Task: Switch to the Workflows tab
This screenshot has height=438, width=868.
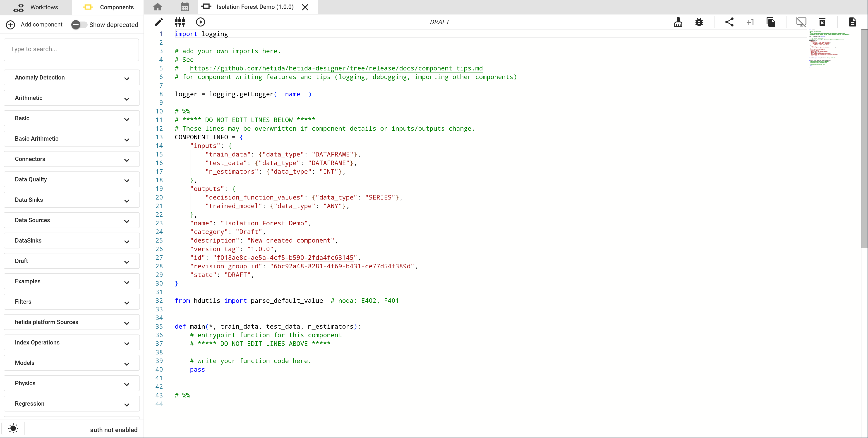Action: (36, 7)
